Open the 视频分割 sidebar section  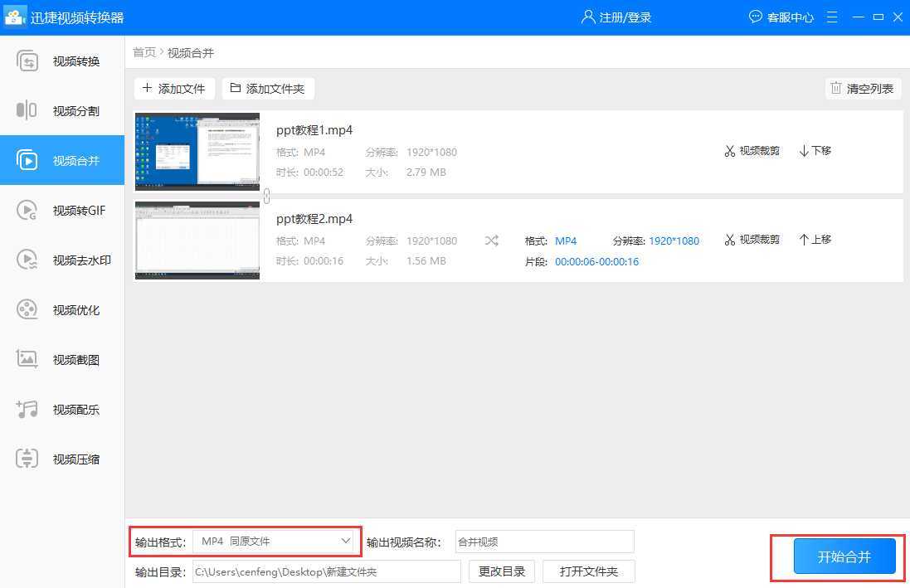[62, 111]
